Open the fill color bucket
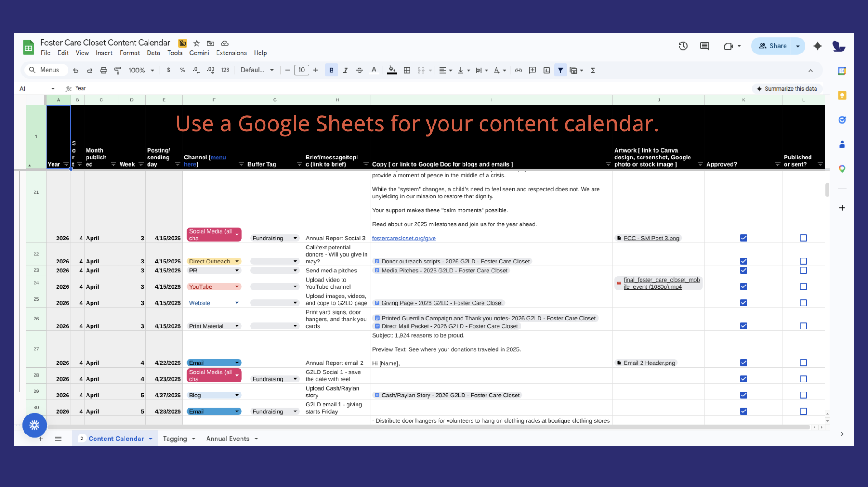This screenshot has width=868, height=487. (x=392, y=70)
